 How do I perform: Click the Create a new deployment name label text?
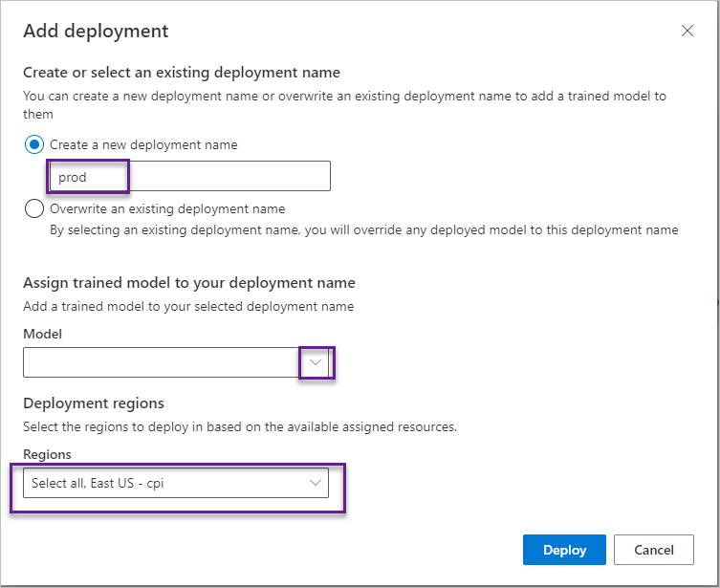pos(143,145)
